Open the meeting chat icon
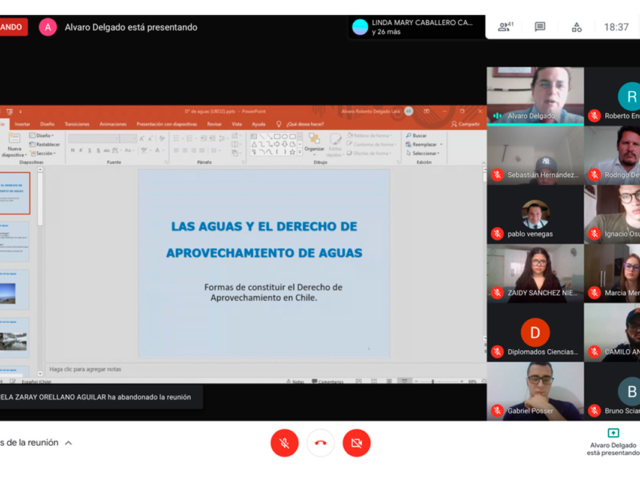The width and height of the screenshot is (640, 480). click(x=540, y=27)
